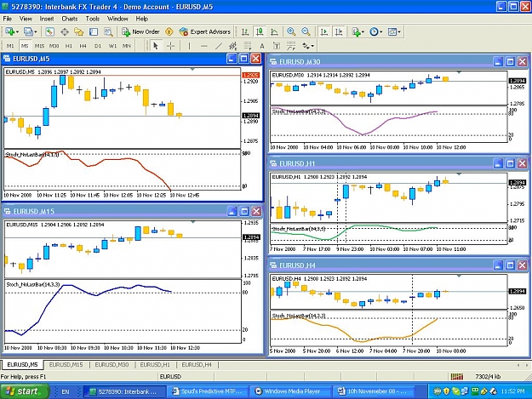Open 10th November 08 Word taskbar item
Image resolution: width=532 pixels, height=399 pixels.
[375, 391]
